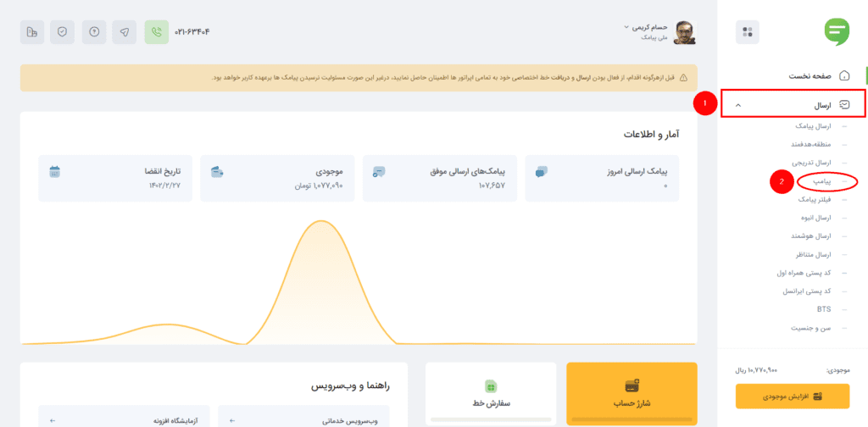The image size is (868, 427).
Task: Click the راهنما و وب‌سرویس heading
Action: tap(351, 385)
